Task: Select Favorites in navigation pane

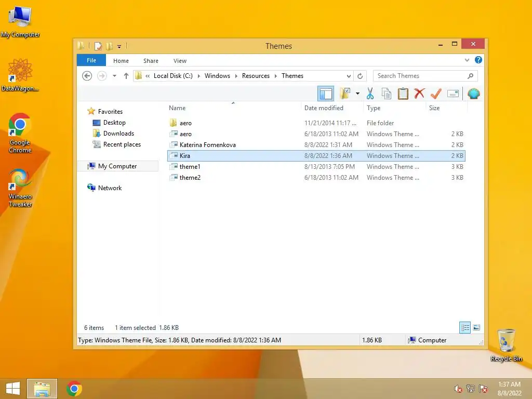Action: [105, 111]
